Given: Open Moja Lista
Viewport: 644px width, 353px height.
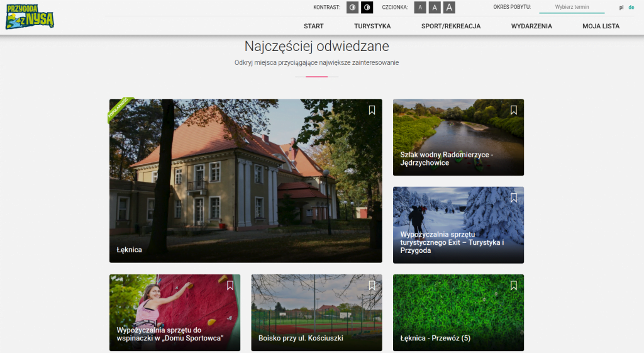Looking at the screenshot, I should [x=601, y=26].
